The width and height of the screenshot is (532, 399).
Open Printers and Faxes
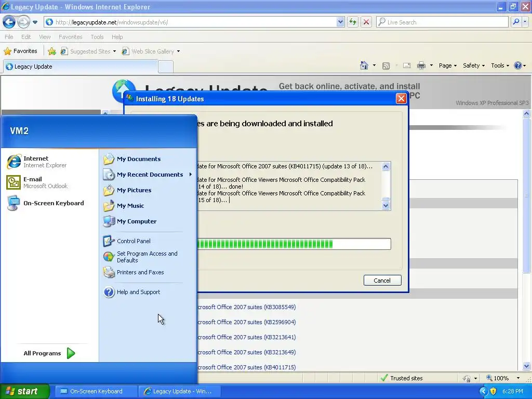(x=134, y=272)
